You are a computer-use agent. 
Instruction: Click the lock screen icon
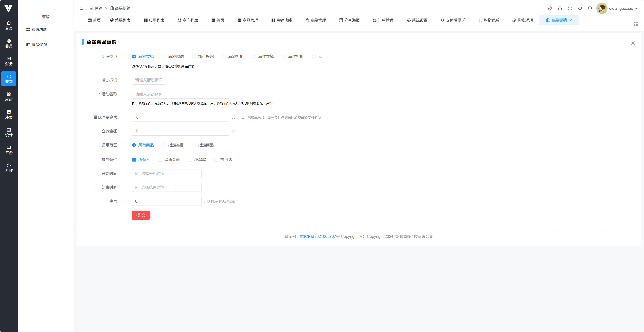560,8
